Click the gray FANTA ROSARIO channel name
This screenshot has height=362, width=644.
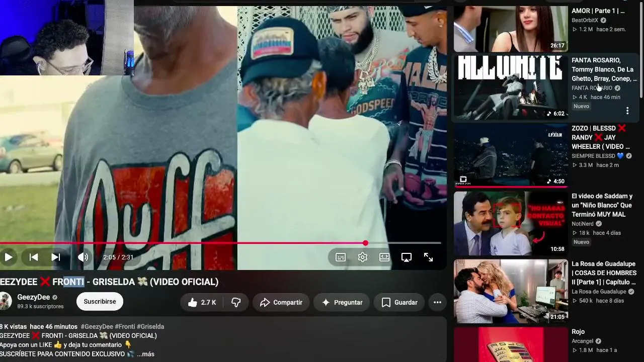[x=592, y=88]
